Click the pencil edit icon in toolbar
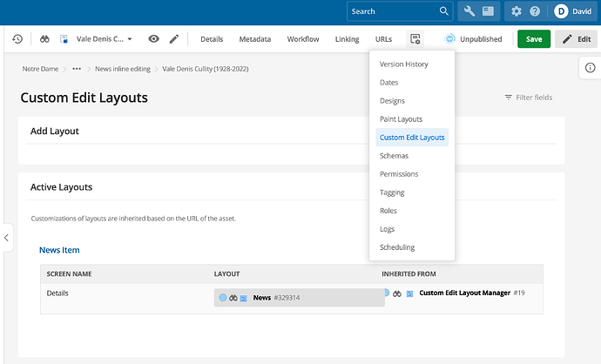 click(174, 38)
